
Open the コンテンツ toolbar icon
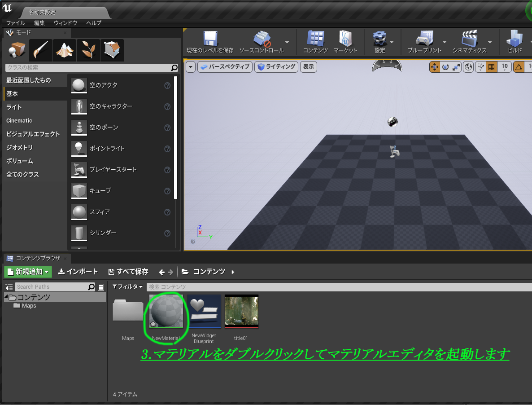click(315, 38)
